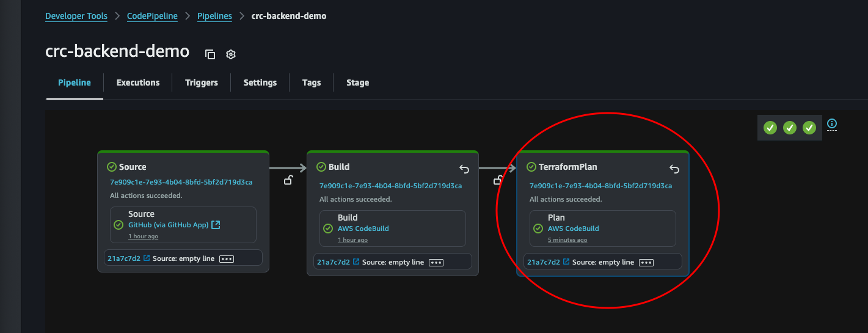Toggle transition lock between Build and TerraformPlan

[498, 180]
